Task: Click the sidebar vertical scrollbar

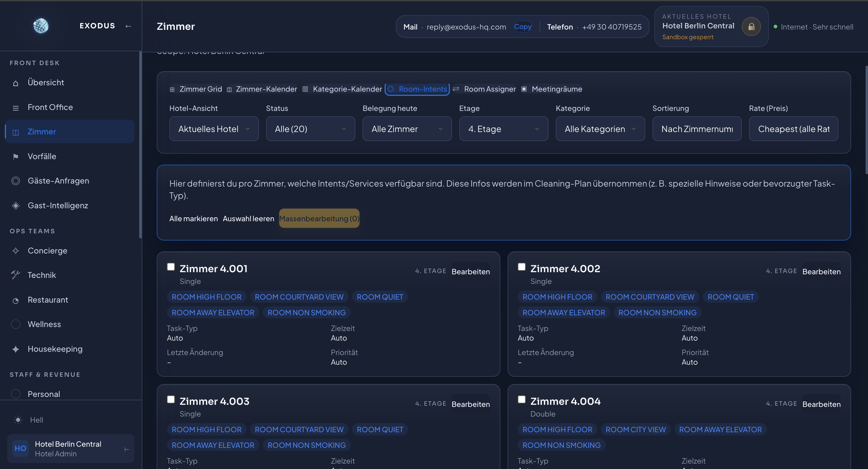Action: pyautogui.click(x=140, y=145)
